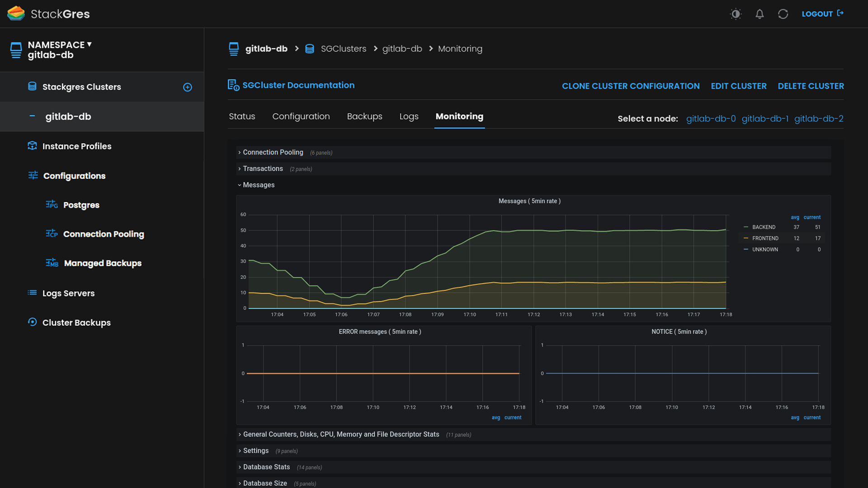The height and width of the screenshot is (488, 868).
Task: Click the SGClusters breadcrumb database icon
Action: coord(310,49)
